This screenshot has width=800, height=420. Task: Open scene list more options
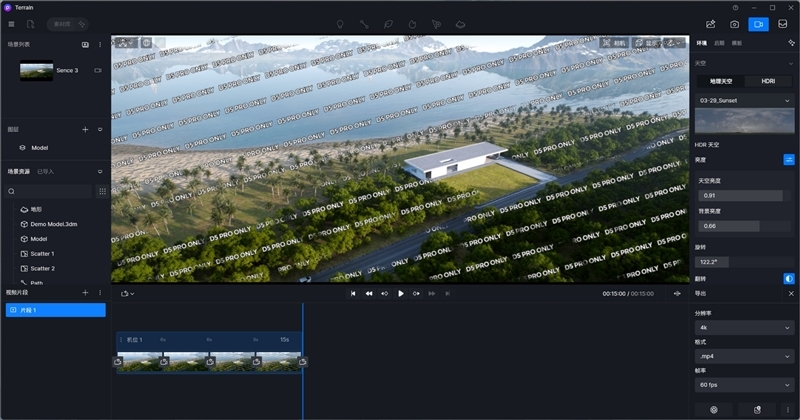point(100,44)
